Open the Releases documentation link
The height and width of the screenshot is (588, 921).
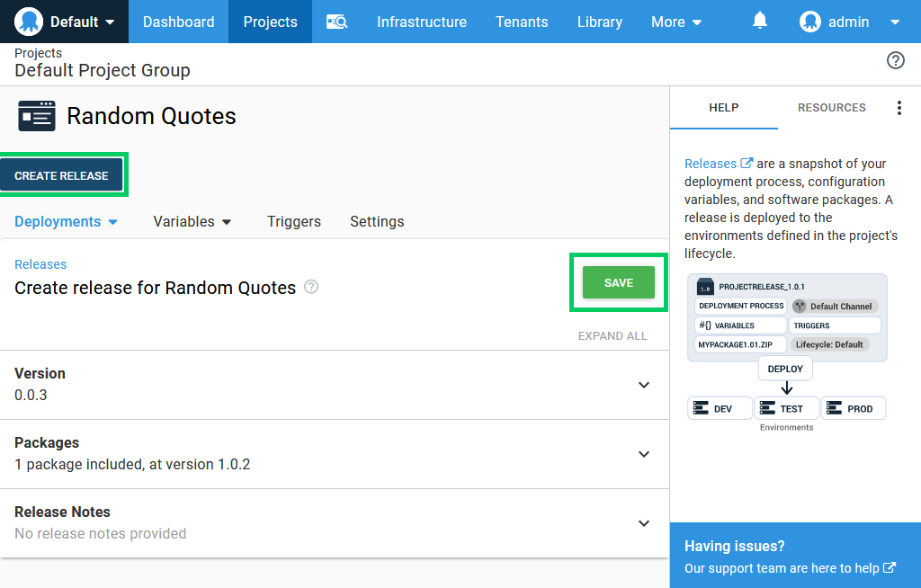click(x=711, y=164)
